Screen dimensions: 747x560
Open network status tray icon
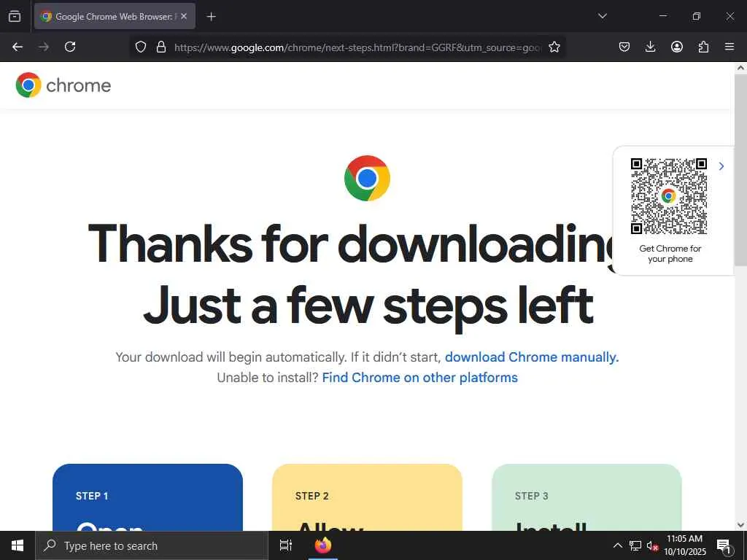[635, 545]
